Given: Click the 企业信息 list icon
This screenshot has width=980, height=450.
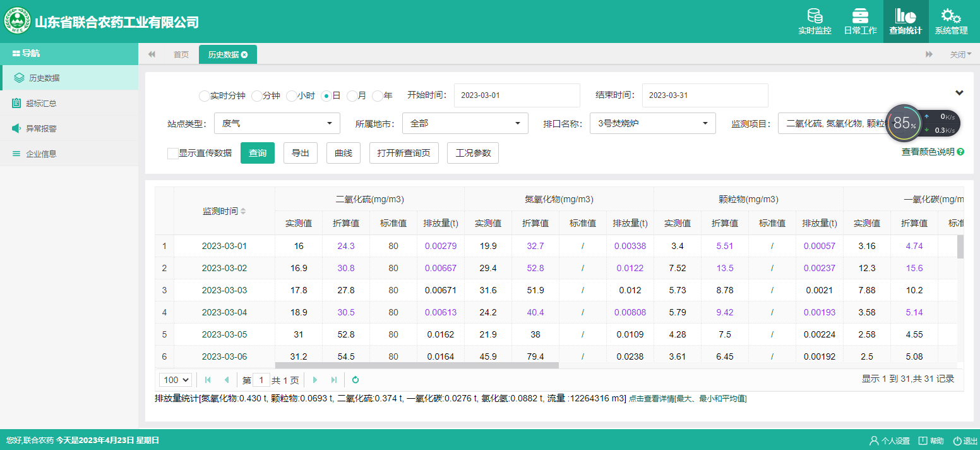Looking at the screenshot, I should (16, 154).
